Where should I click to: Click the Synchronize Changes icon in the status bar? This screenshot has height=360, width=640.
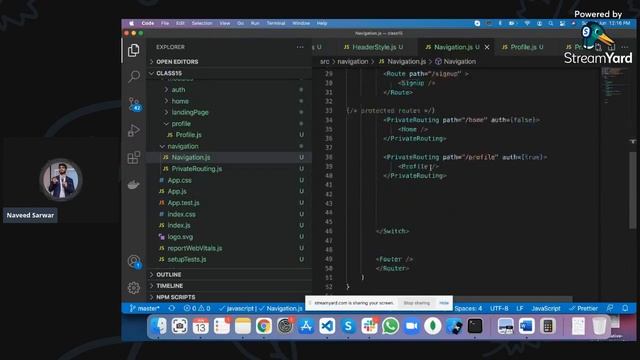coord(172,309)
